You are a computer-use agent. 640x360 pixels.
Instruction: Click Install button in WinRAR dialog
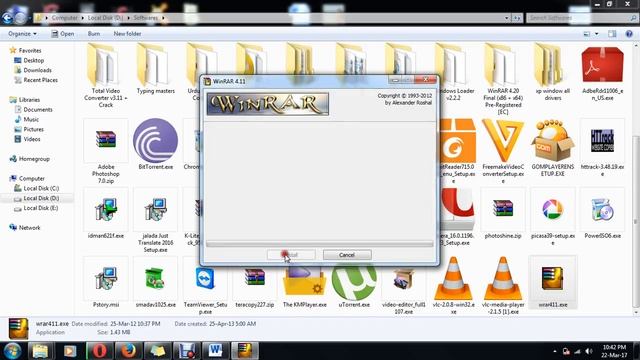(291, 255)
